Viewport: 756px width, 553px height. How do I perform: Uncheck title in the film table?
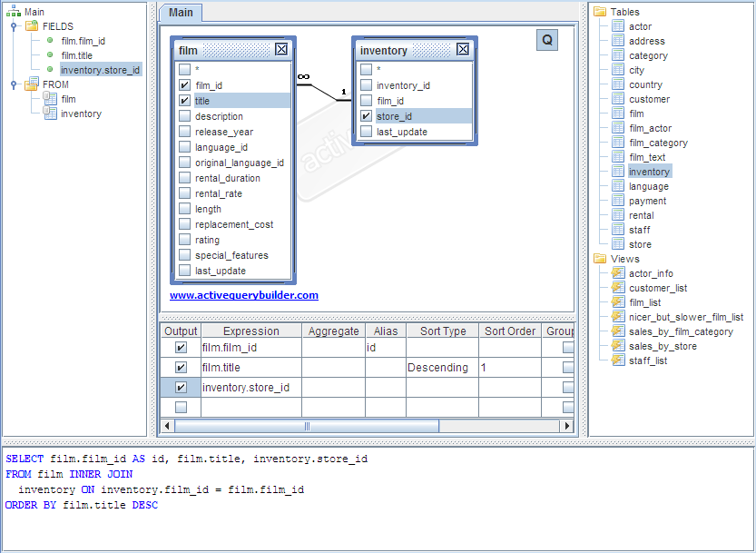click(184, 101)
